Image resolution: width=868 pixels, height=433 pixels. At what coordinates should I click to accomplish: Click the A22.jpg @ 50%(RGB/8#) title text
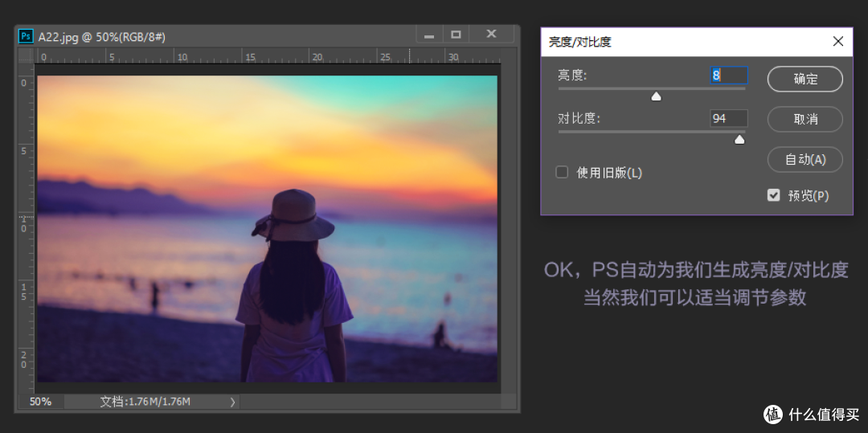[102, 37]
